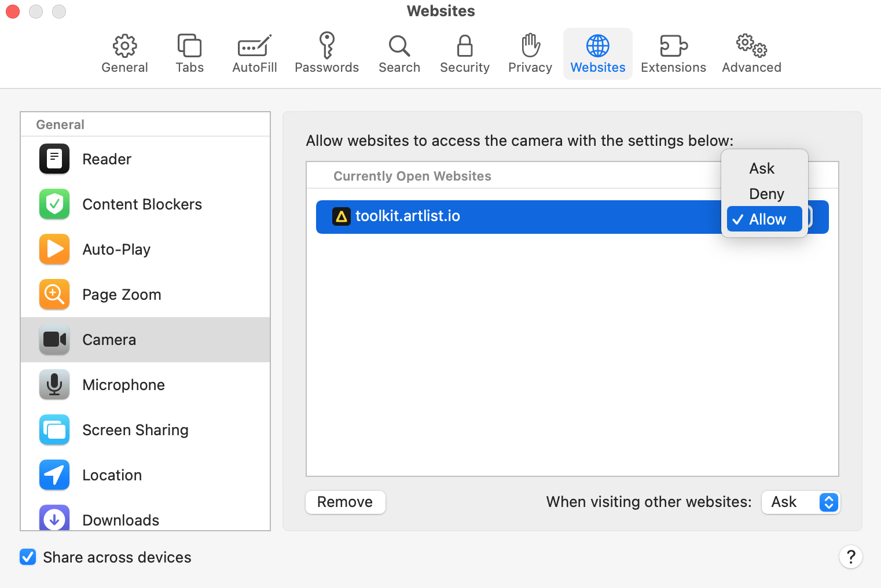Screen dimensions: 881x588
Task: Click the Remove button
Action: point(345,502)
